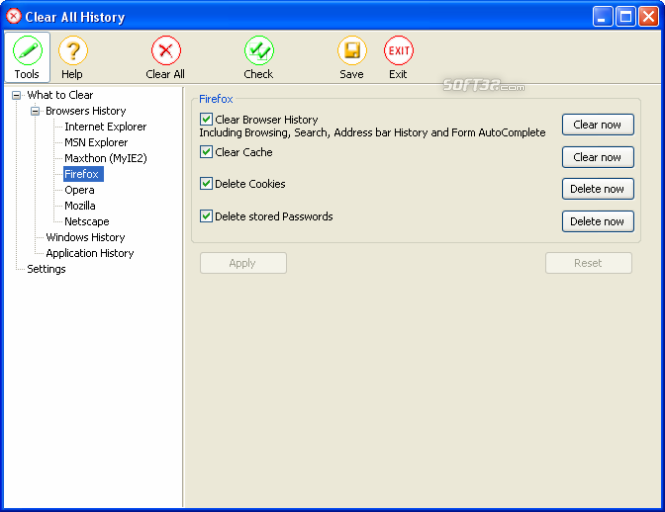Open Help question mark icon

click(73, 51)
